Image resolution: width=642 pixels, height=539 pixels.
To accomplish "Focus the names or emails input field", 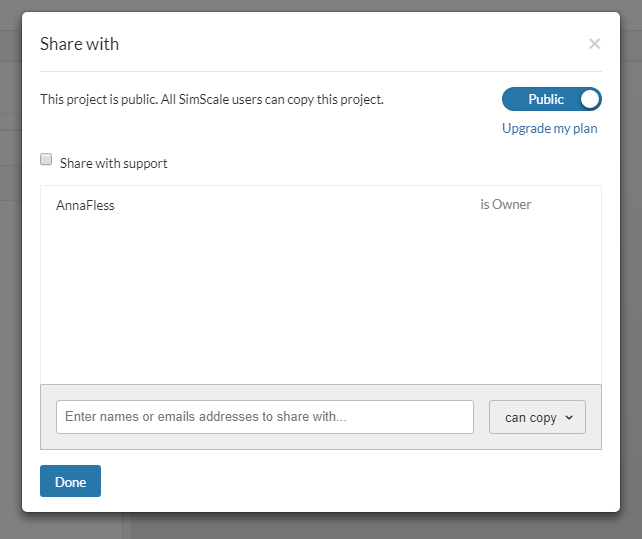I will 264,417.
